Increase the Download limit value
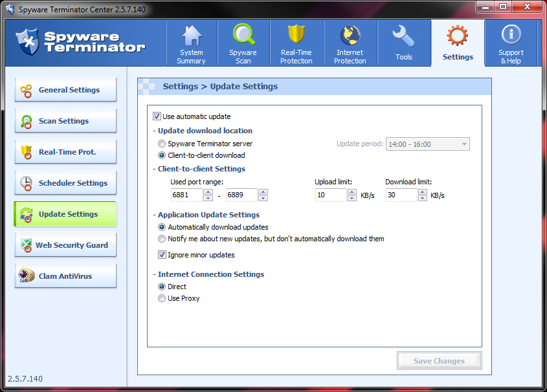This screenshot has width=547, height=392. tap(423, 192)
